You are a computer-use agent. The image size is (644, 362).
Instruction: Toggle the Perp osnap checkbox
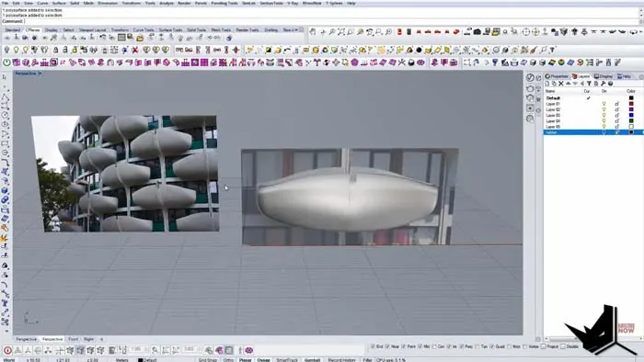point(462,346)
